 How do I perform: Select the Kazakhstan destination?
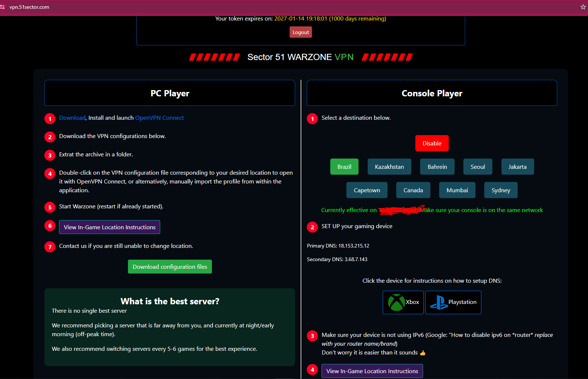pyautogui.click(x=389, y=167)
